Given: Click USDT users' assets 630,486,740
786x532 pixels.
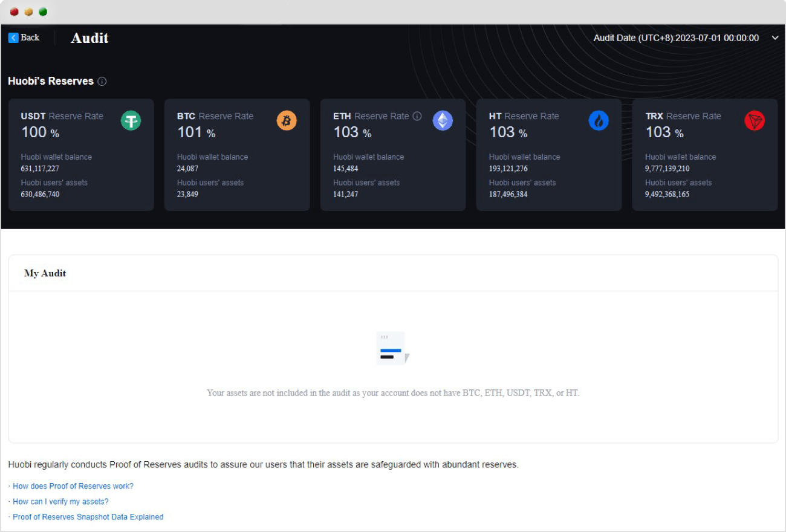Looking at the screenshot, I should pyautogui.click(x=40, y=195).
